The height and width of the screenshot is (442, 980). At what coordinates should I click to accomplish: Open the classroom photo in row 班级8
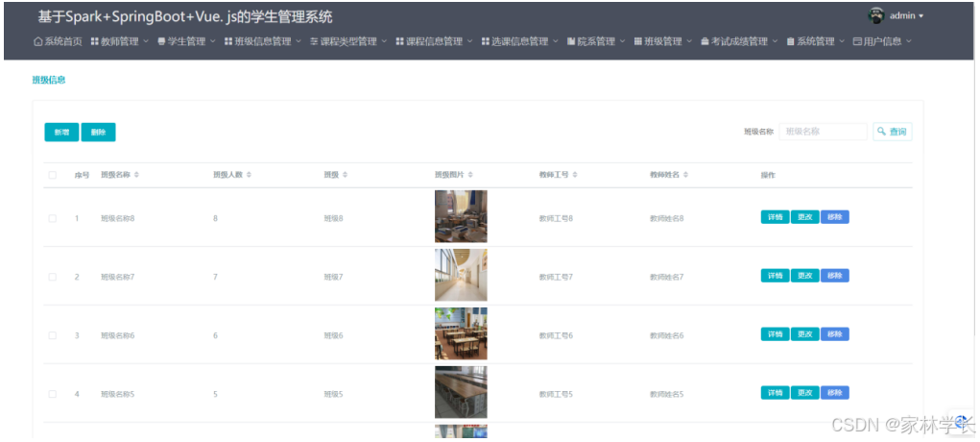461,216
